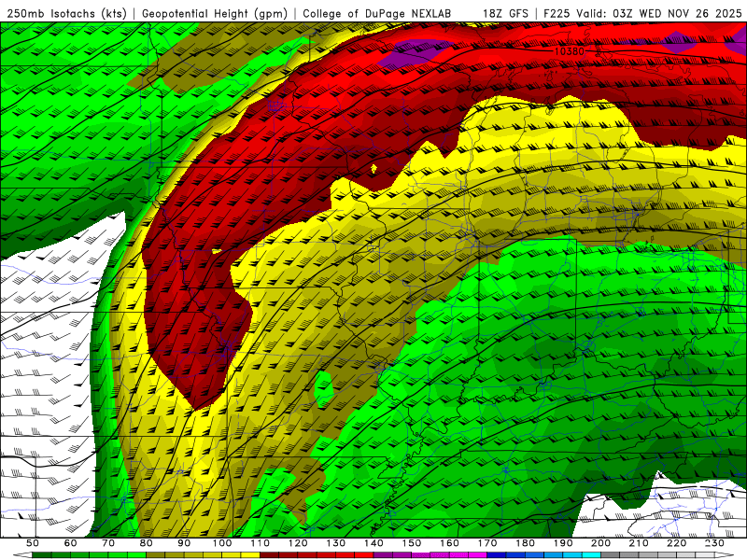The image size is (747, 560).
Task: Pick the dark red colorbar segment right of 110
Action: pos(269,555)
